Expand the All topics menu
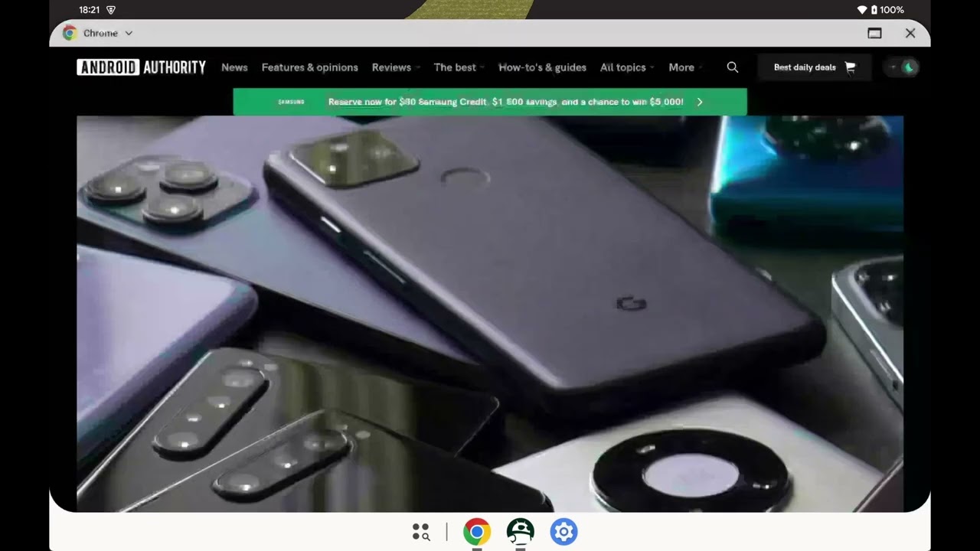The image size is (980, 551). point(626,67)
